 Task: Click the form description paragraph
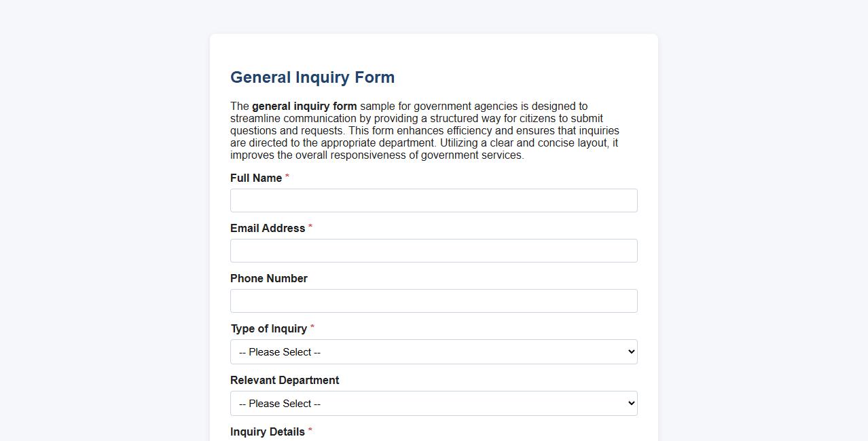(x=424, y=130)
